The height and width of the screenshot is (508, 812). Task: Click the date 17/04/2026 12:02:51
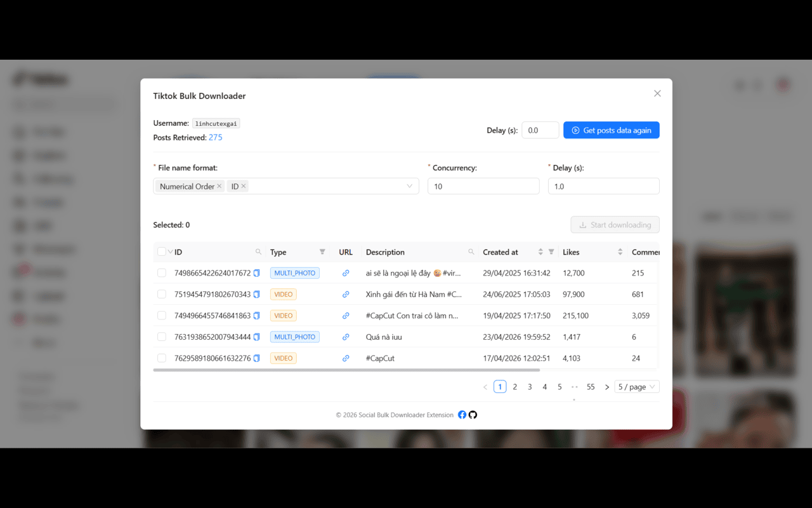click(x=516, y=358)
